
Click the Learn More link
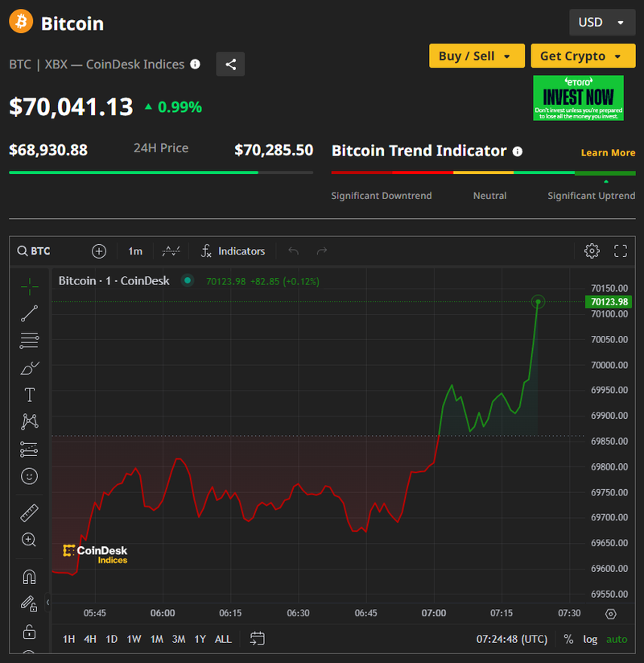608,152
